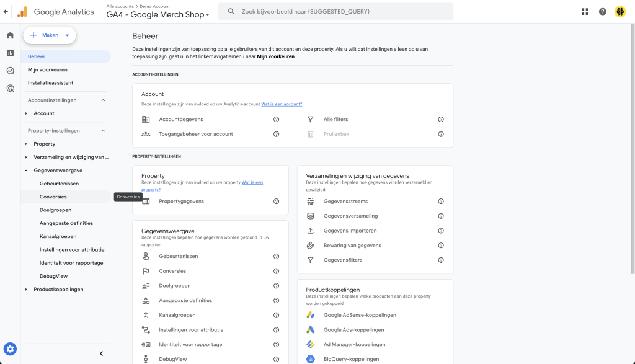This screenshot has height=364, width=635.
Task: Open Advertising icon in left rail
Action: tap(10, 88)
